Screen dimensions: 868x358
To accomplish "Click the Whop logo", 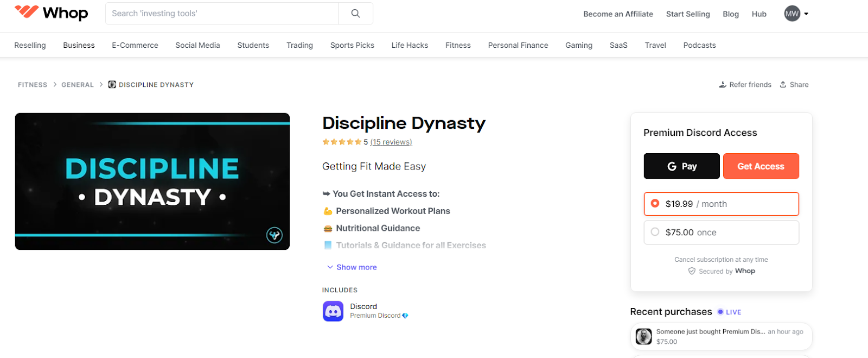I will [x=51, y=12].
